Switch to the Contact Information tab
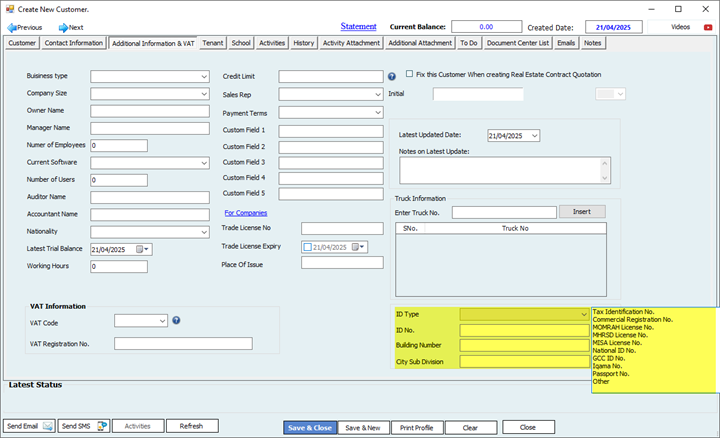The image size is (720, 438). coord(73,43)
